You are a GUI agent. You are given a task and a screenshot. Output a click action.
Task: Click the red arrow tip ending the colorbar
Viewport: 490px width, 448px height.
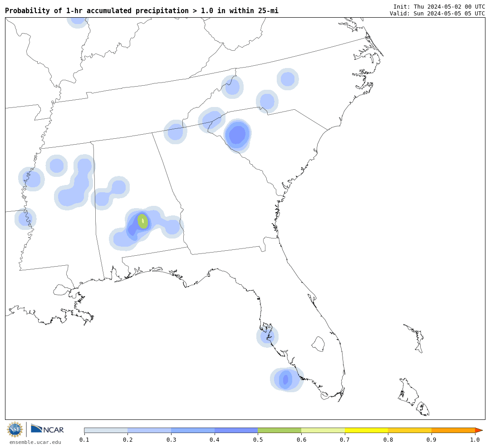pyautogui.click(x=479, y=430)
